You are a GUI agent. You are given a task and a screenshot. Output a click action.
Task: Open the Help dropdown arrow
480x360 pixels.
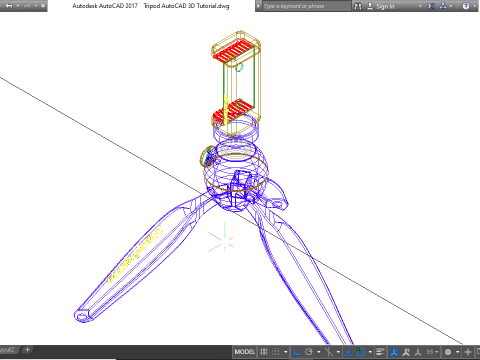(474, 6)
